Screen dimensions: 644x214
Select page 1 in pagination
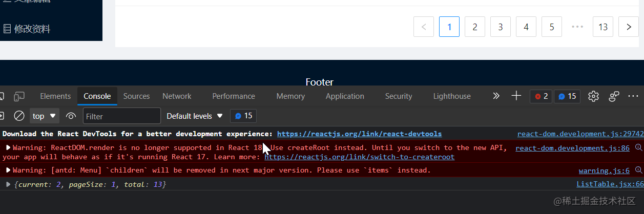pyautogui.click(x=449, y=27)
